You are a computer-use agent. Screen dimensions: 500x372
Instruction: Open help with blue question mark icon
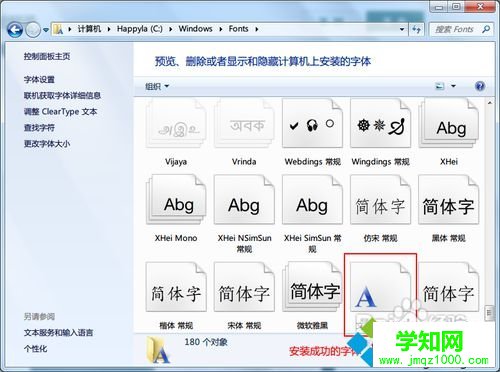click(x=480, y=86)
